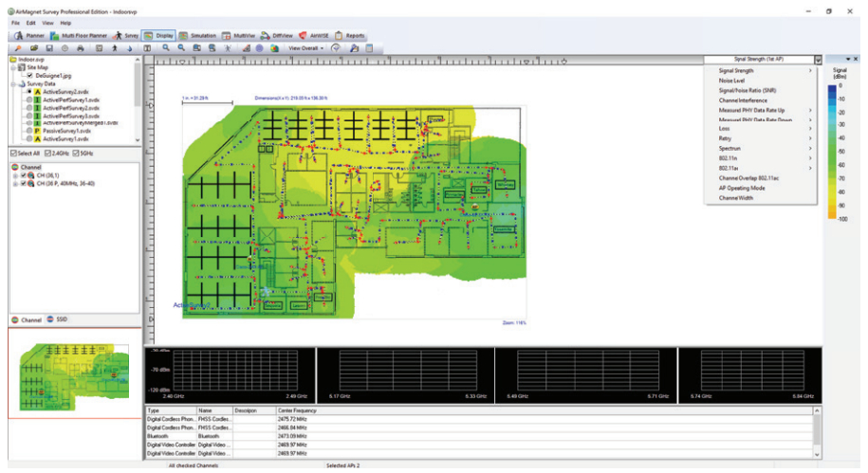Open the Reports module
This screenshot has height=473, width=868.
pyautogui.click(x=349, y=35)
